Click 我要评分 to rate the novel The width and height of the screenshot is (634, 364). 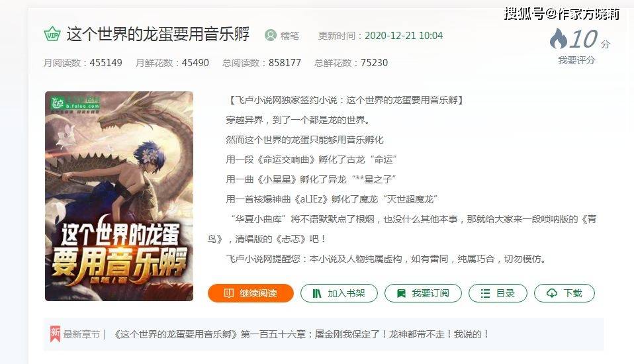pyautogui.click(x=576, y=60)
